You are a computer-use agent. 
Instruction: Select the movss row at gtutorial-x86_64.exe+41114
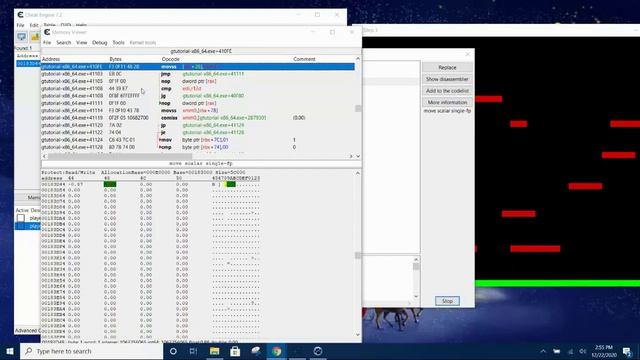click(x=198, y=111)
